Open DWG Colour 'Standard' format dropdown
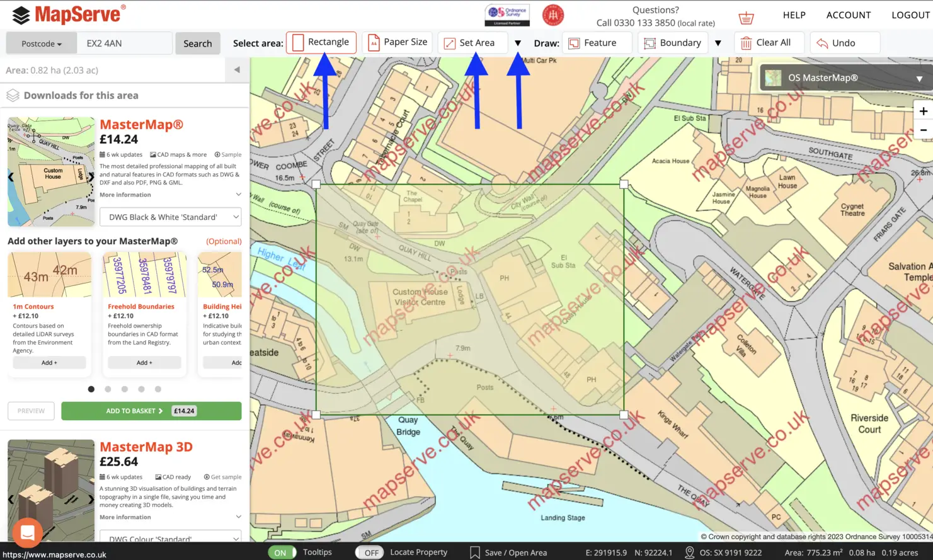This screenshot has height=560, width=933. pos(171,537)
